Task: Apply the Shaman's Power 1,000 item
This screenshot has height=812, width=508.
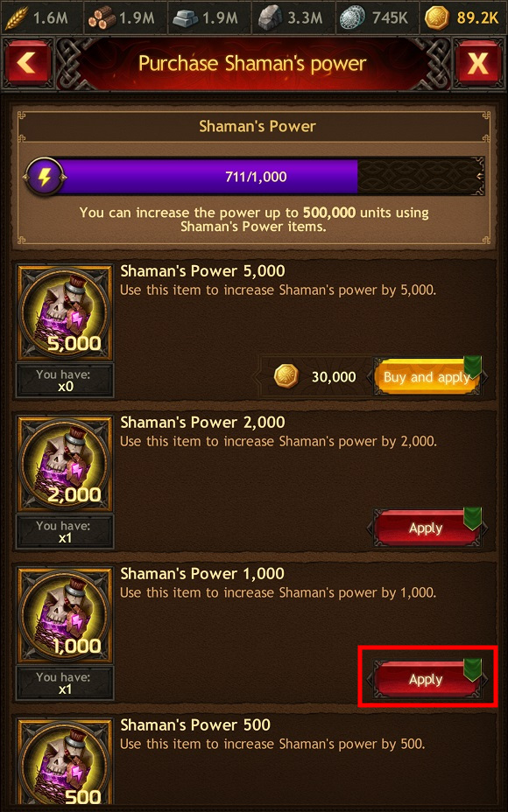Action: point(427,679)
